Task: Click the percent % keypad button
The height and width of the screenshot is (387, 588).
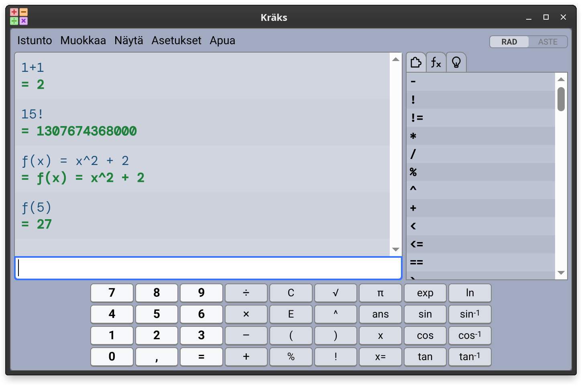Action: 291,356
